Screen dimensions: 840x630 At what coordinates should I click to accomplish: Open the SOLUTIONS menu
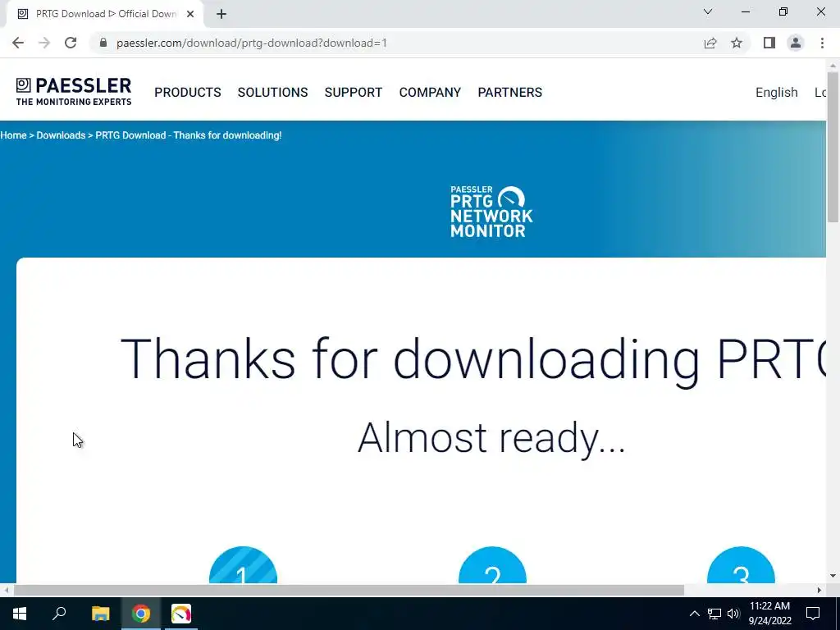(272, 92)
